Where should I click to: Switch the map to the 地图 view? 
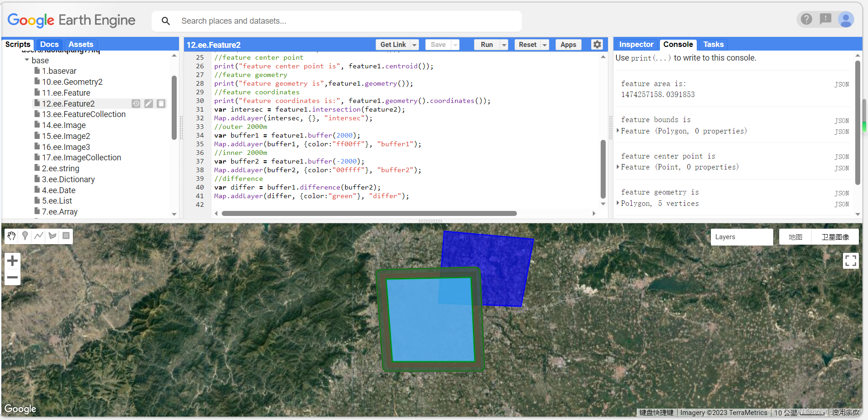pos(795,237)
